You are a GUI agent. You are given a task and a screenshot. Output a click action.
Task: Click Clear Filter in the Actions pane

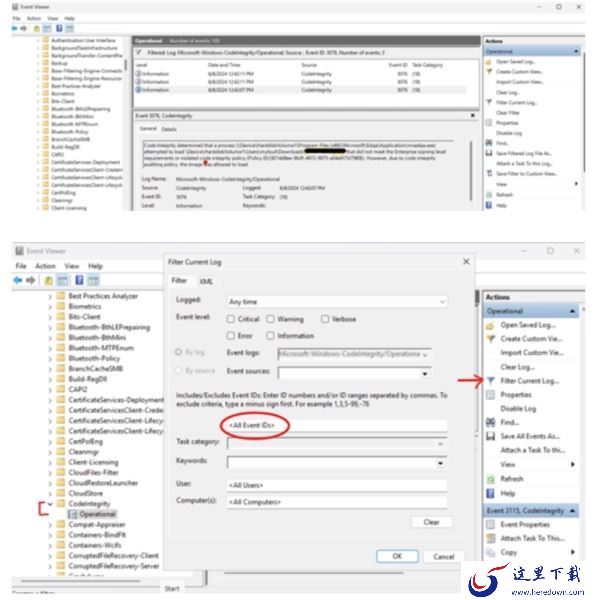pyautogui.click(x=508, y=113)
